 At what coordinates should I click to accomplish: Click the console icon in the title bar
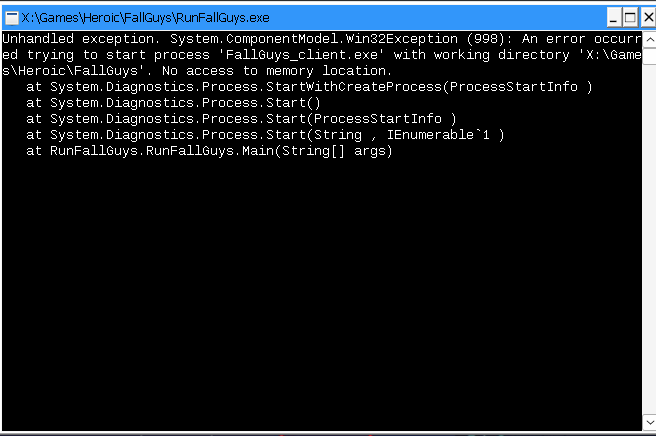point(11,17)
